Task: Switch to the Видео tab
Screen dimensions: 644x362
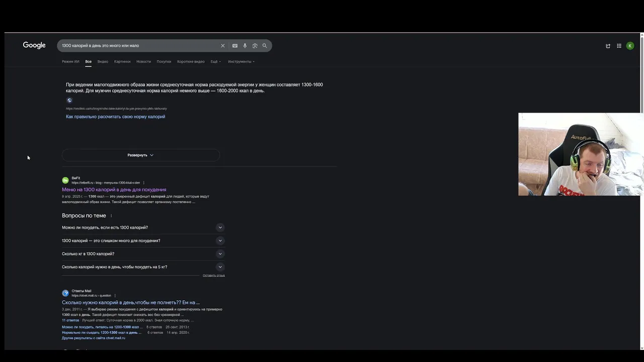Action: [103, 62]
